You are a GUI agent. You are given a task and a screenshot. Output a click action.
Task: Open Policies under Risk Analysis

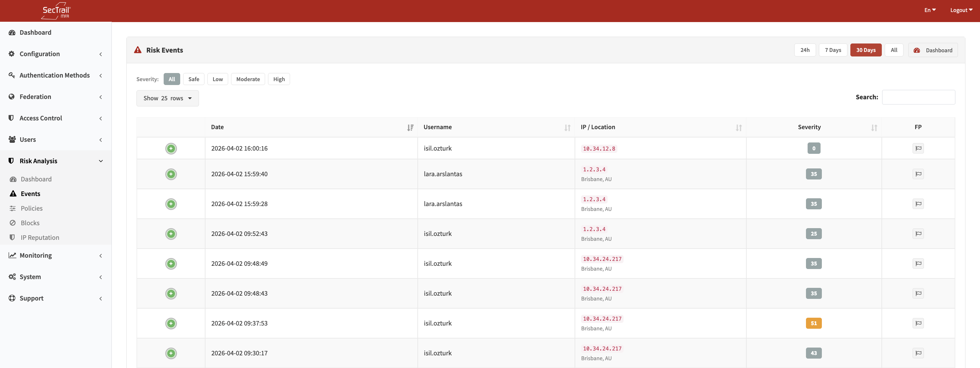coord(31,208)
